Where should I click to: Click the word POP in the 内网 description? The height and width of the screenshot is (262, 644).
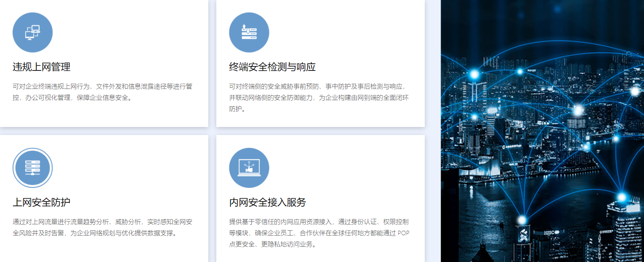point(403,233)
